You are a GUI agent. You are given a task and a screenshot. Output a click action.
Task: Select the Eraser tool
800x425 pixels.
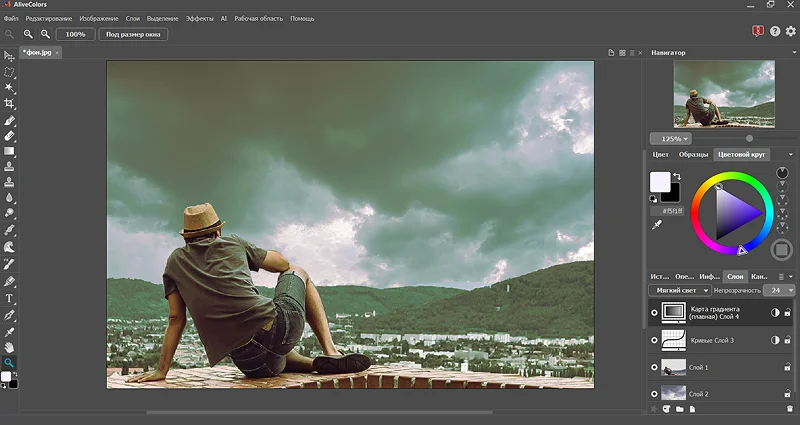click(9, 136)
